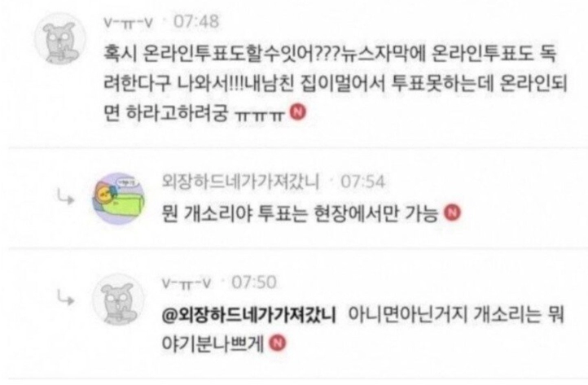
Task: Follow the bold @외장하드네가가져갔니 mention
Action: (x=249, y=315)
